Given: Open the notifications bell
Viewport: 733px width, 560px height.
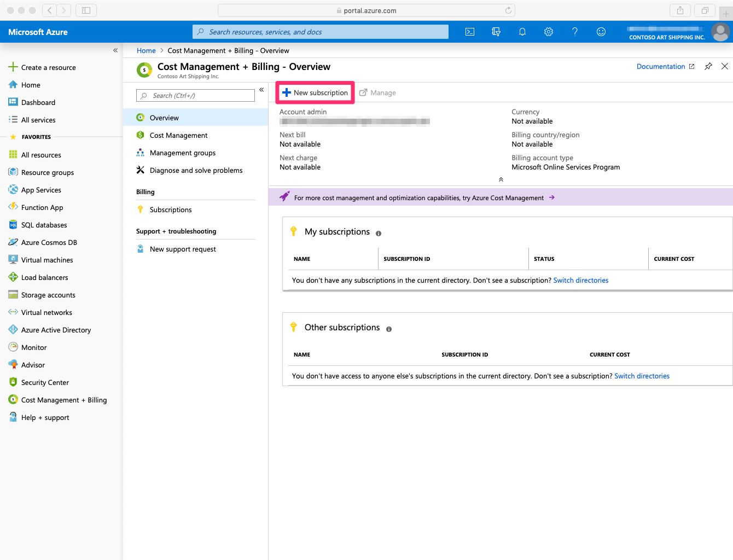Looking at the screenshot, I should pos(522,32).
